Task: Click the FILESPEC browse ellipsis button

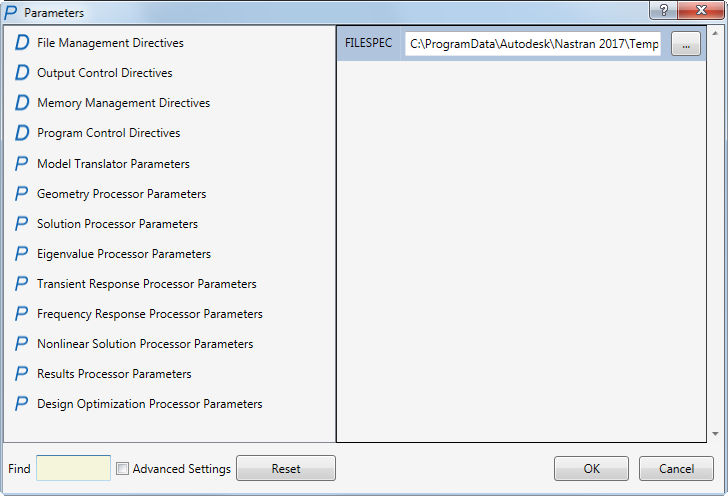Action: 685,45
